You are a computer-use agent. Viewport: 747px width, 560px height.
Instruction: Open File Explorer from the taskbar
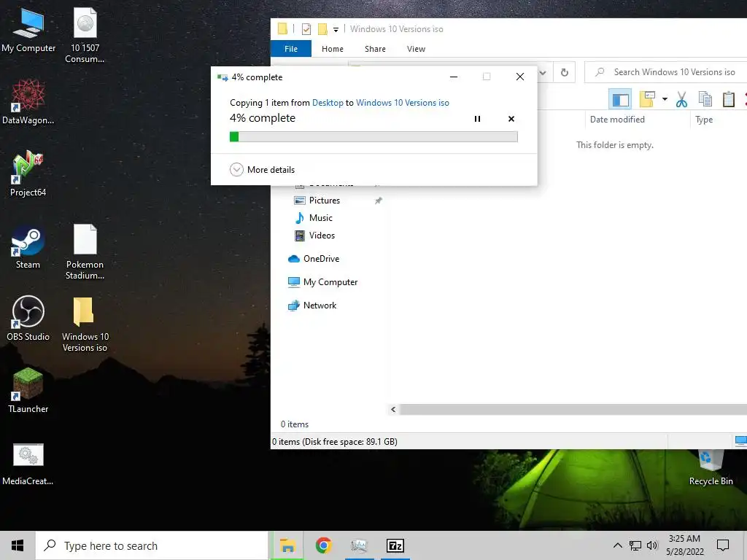click(287, 545)
